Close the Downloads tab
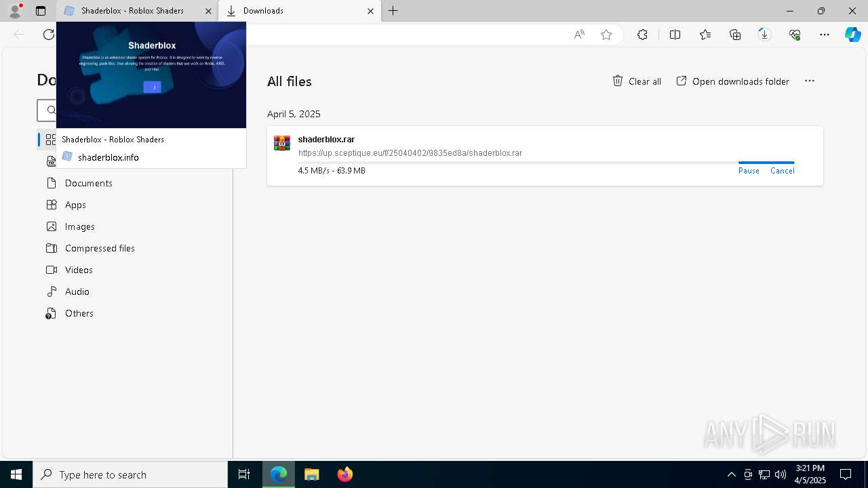Viewport: 868px width, 488px height. click(x=370, y=11)
